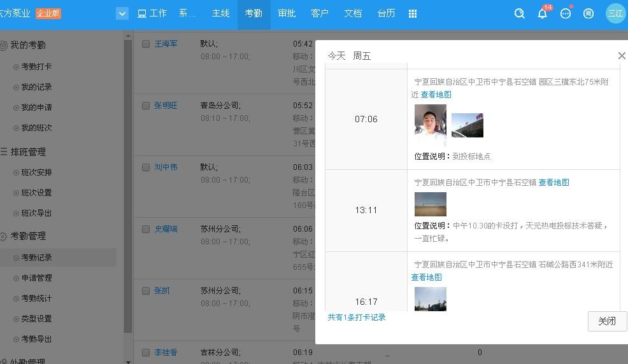The image size is (628, 364).
Task: Close the punch record popup with X
Action: coord(622,56)
